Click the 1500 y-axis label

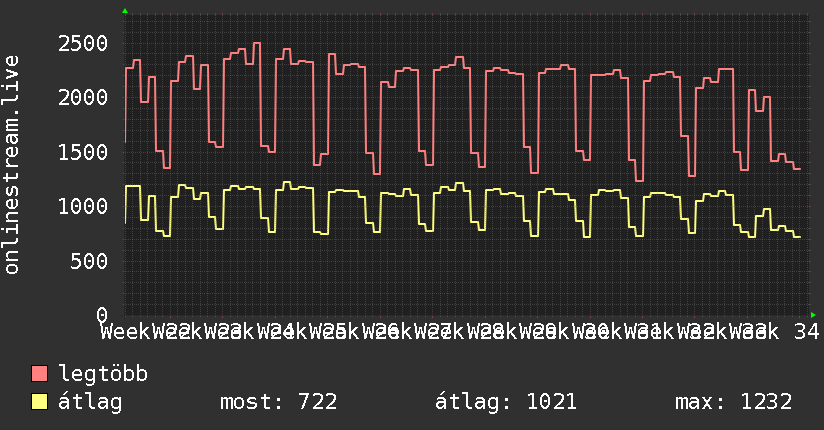83,152
